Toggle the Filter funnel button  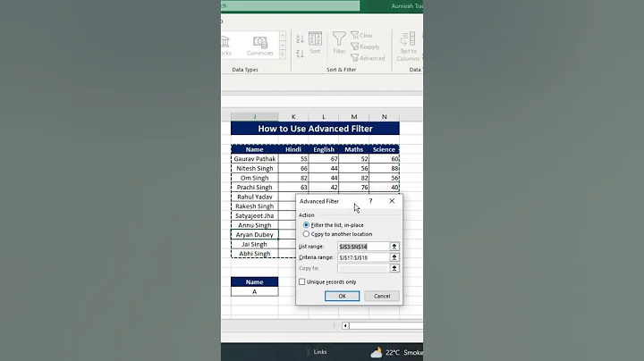point(339,43)
